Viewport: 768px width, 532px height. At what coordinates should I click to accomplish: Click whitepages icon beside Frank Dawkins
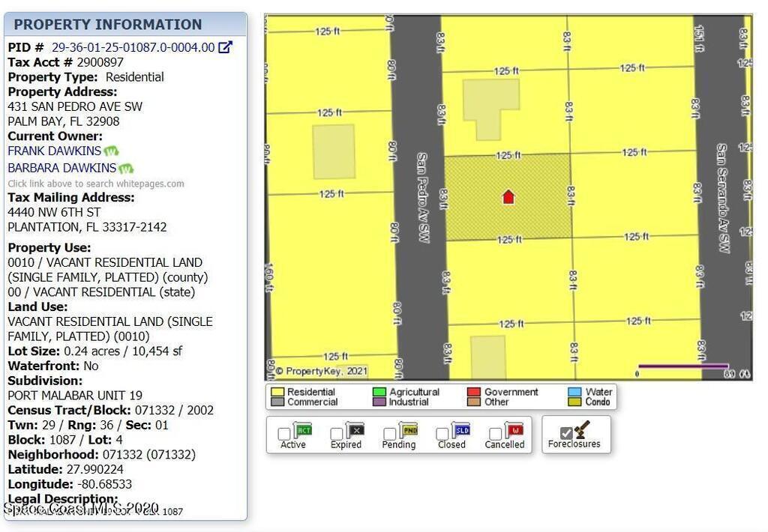pos(111,151)
